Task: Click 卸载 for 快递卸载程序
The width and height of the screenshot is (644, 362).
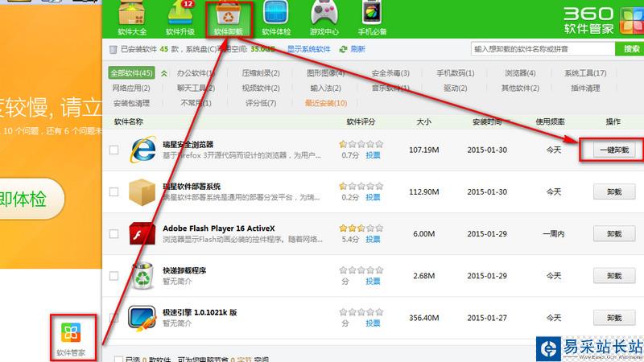Action: pyautogui.click(x=614, y=276)
